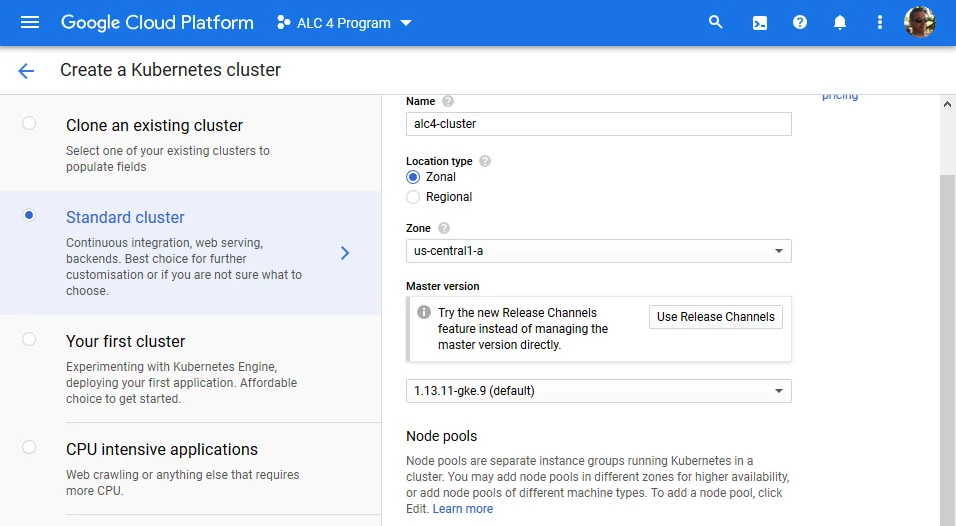Activate Cloud Shell terminal icon
The width and height of the screenshot is (956, 526).
[760, 23]
